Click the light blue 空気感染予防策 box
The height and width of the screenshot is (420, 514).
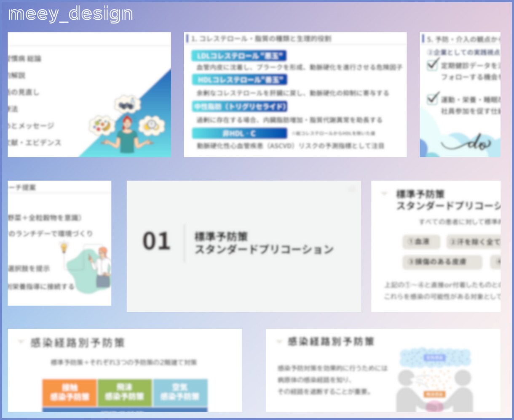[x=180, y=392]
